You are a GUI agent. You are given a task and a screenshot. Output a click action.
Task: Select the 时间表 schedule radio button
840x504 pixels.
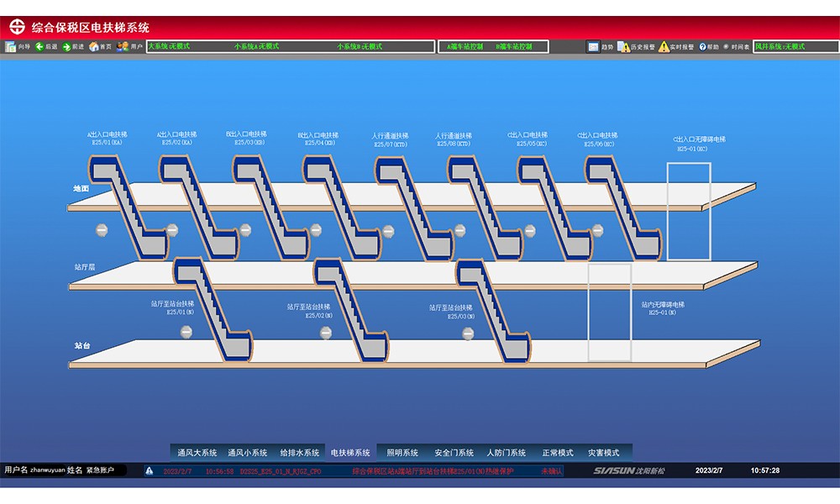tap(726, 47)
